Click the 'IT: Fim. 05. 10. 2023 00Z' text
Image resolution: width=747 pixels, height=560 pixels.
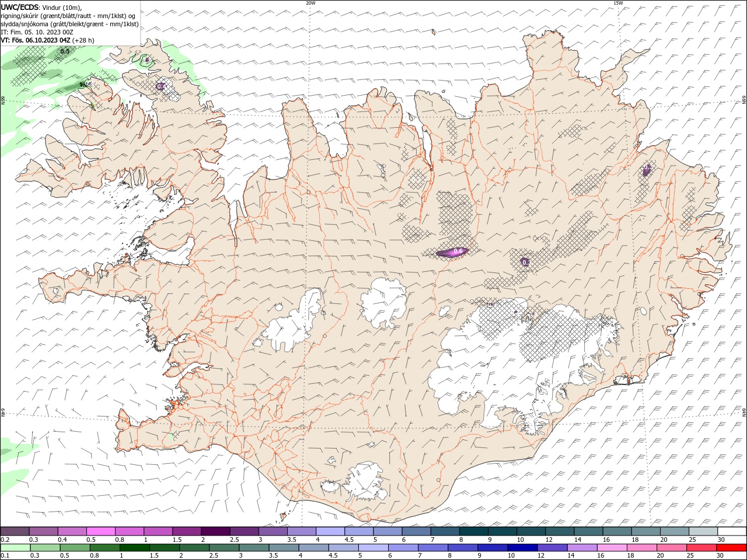[37, 32]
